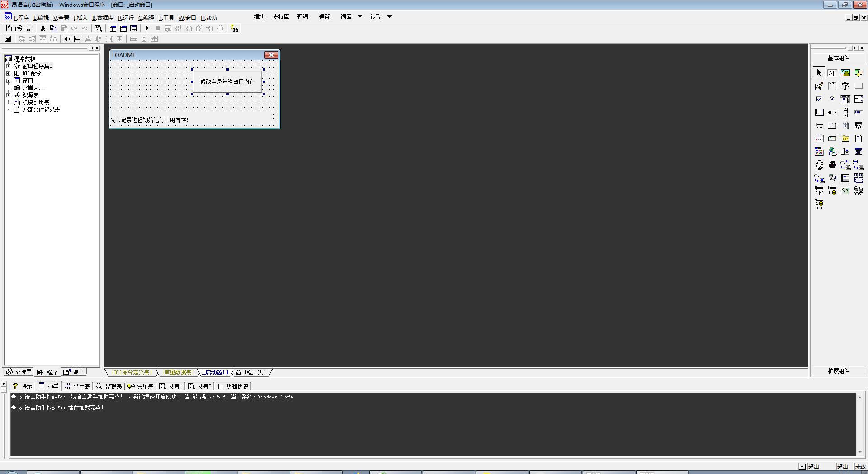868x474 pixels.
Task: Pick the external database ODBC component
Action: click(859, 191)
